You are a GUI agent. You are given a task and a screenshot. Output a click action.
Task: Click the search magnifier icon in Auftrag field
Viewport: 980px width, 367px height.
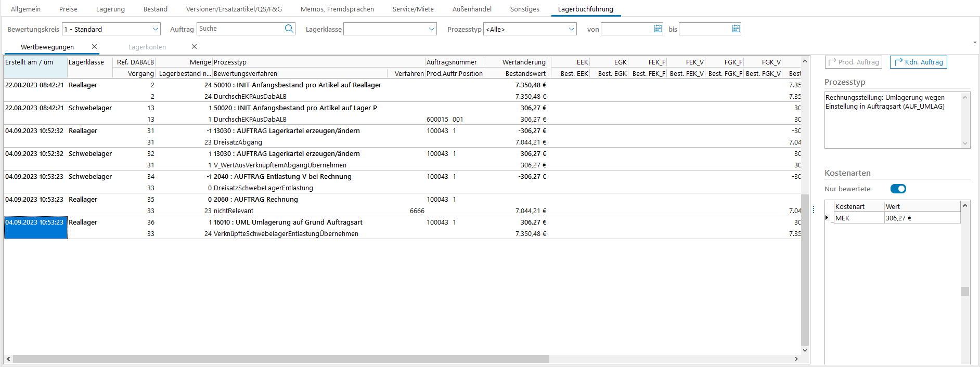pos(289,29)
